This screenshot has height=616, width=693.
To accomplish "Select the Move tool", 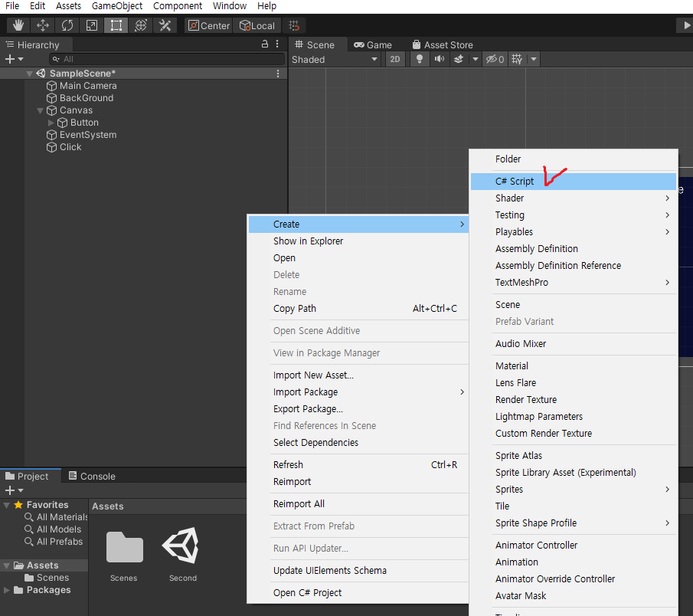I will (42, 25).
